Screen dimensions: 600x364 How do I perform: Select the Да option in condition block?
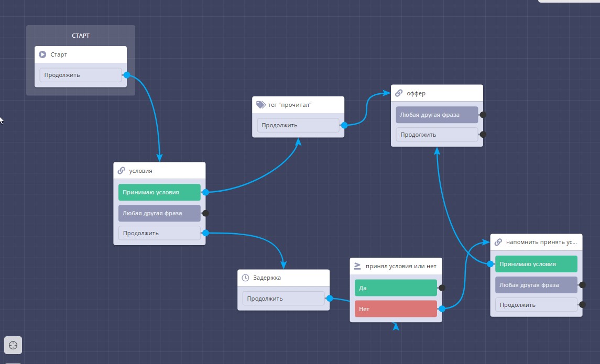pyautogui.click(x=396, y=288)
